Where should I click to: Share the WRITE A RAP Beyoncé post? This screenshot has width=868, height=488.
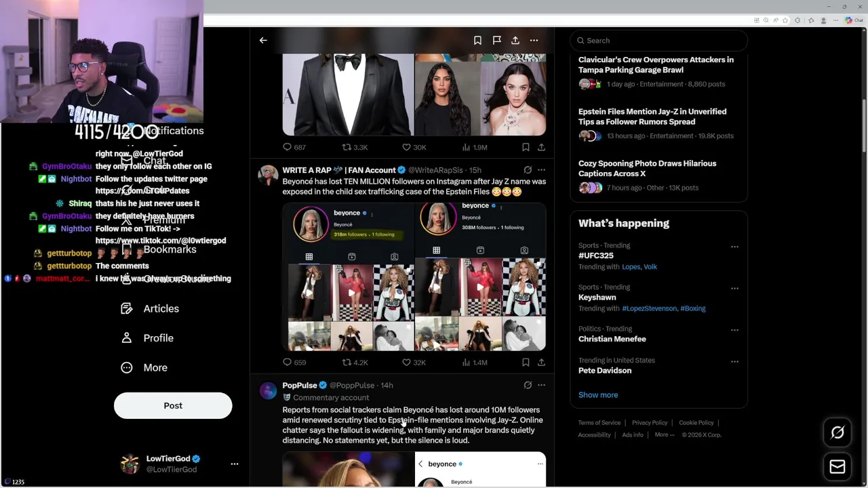pyautogui.click(x=541, y=363)
